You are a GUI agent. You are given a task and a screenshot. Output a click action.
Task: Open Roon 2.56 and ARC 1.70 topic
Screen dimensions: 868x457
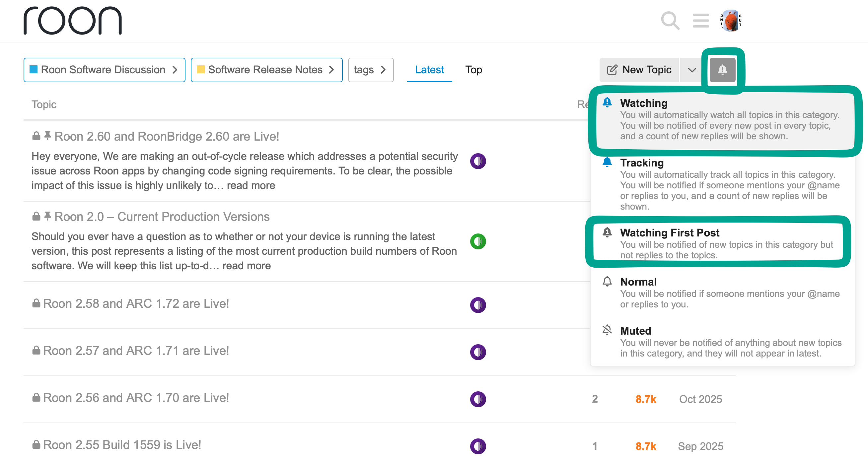(x=136, y=398)
